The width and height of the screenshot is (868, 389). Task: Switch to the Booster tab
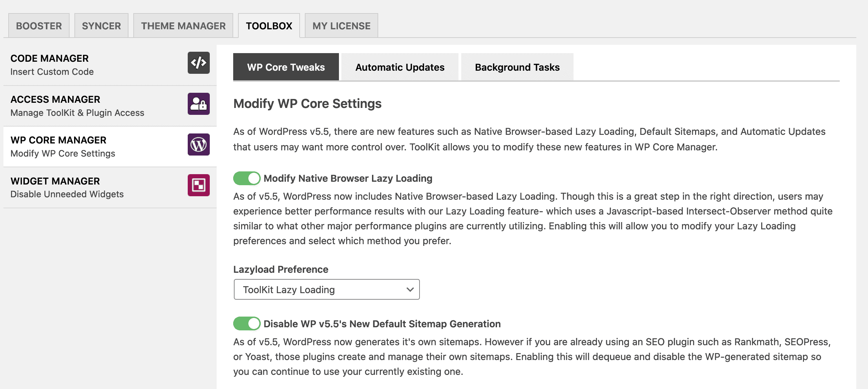click(x=39, y=26)
